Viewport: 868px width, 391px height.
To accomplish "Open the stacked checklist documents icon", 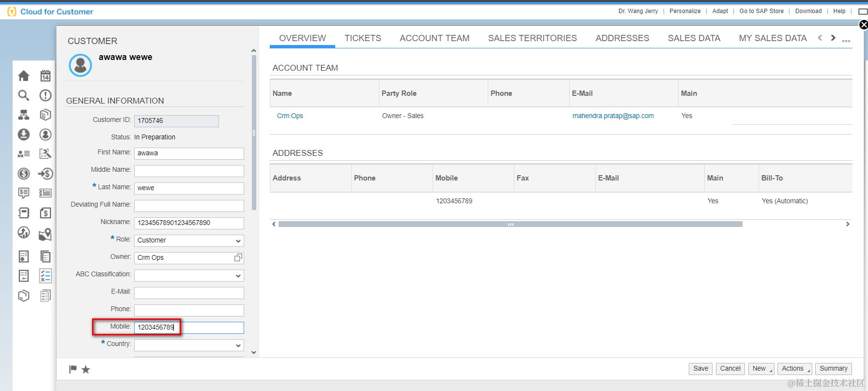I will click(x=46, y=256).
